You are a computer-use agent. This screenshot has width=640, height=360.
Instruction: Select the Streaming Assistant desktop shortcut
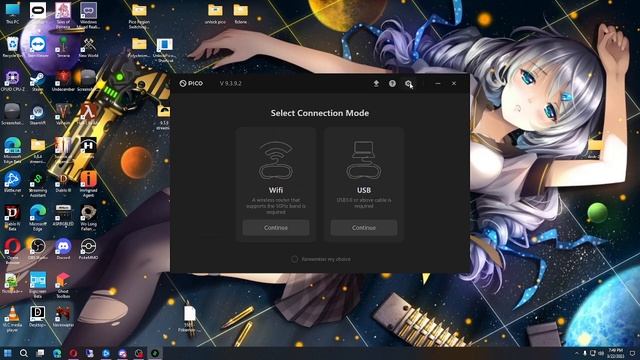tap(38, 184)
